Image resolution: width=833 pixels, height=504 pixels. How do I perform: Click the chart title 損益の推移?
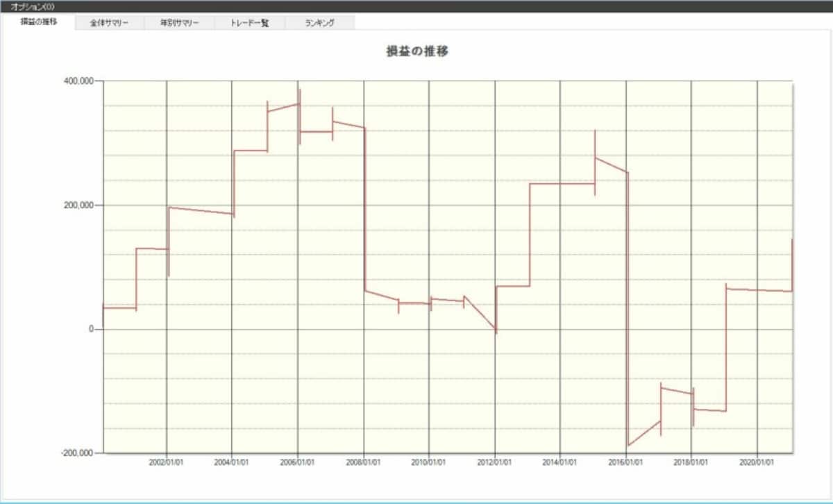point(416,51)
